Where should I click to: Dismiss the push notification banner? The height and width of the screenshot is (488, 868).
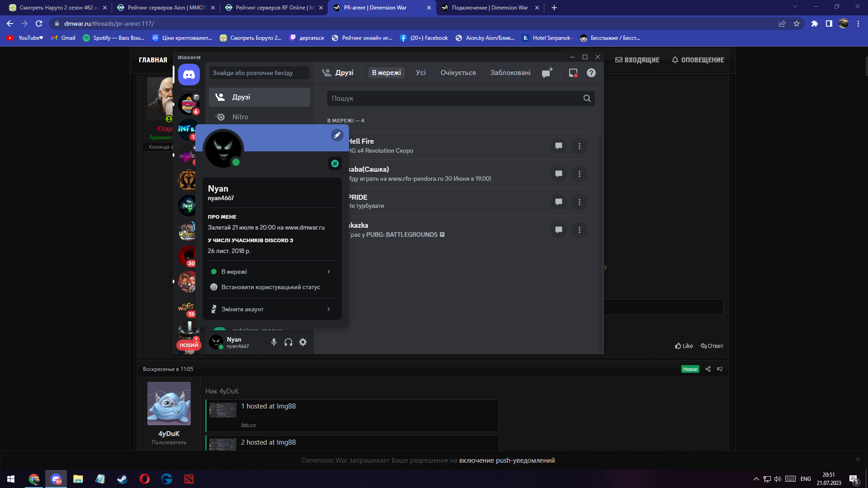click(x=858, y=459)
